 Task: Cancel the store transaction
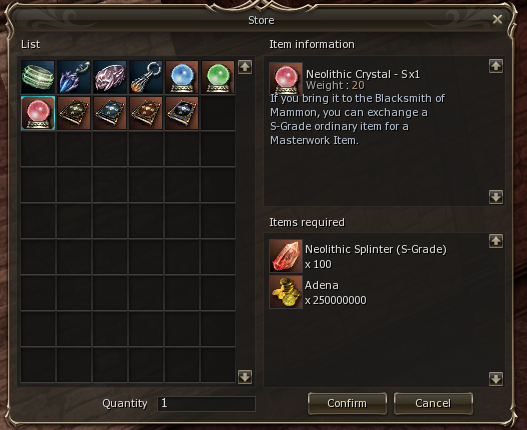pyautogui.click(x=433, y=403)
